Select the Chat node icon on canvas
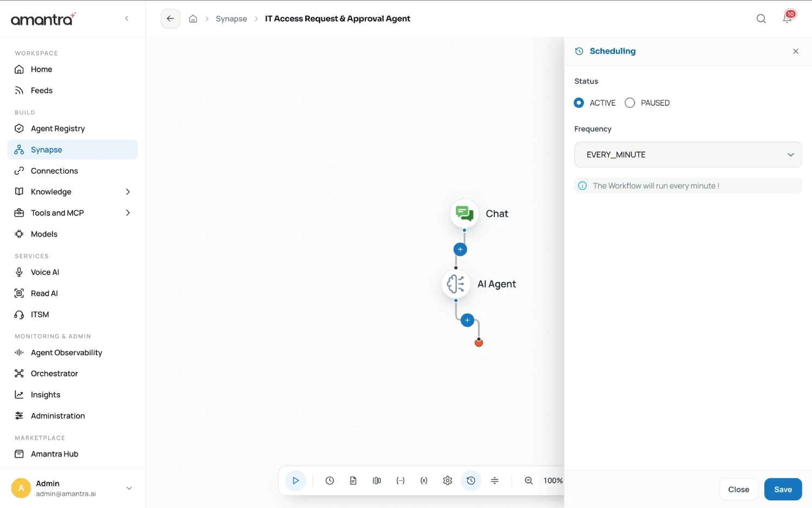 pyautogui.click(x=464, y=213)
